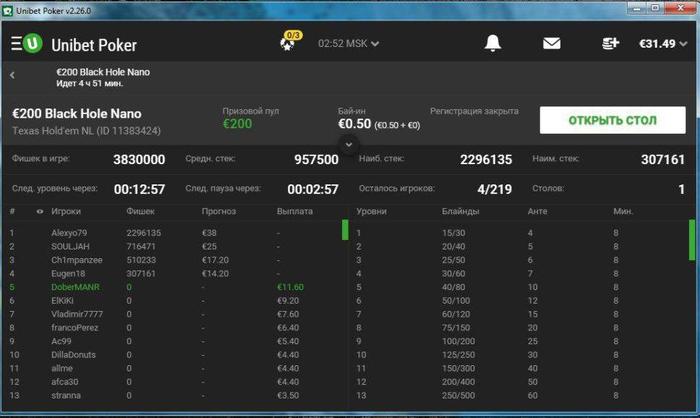Screen dimensions: 700x418
Task: Sort by the Игроки column header
Action: click(x=66, y=212)
